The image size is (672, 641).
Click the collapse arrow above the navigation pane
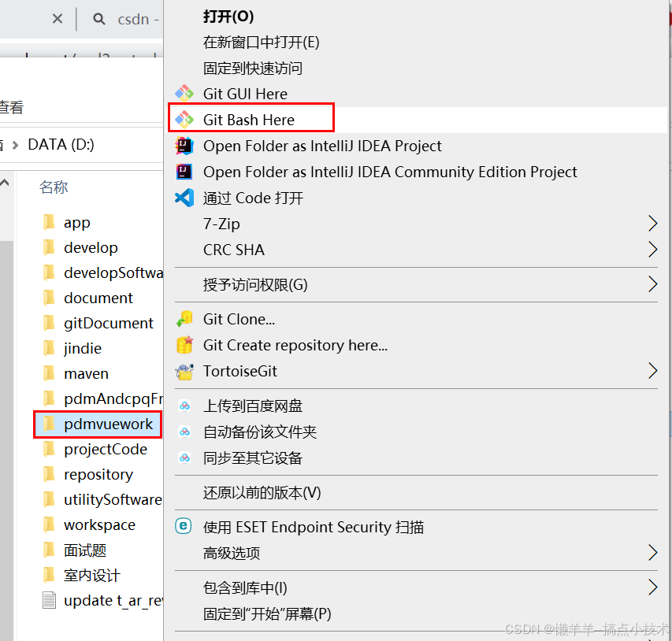pos(5,183)
